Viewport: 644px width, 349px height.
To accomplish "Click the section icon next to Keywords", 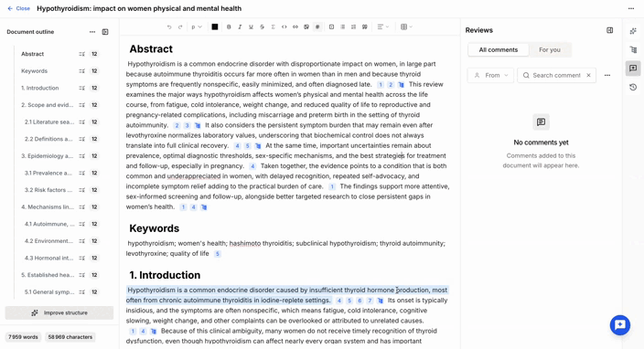I will (81, 71).
